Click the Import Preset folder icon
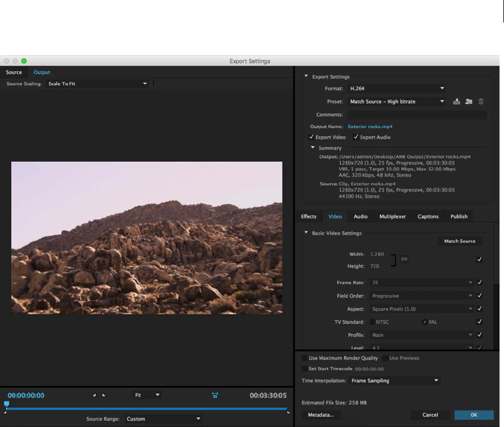Screen dimensions: 504x427 pyautogui.click(x=468, y=102)
